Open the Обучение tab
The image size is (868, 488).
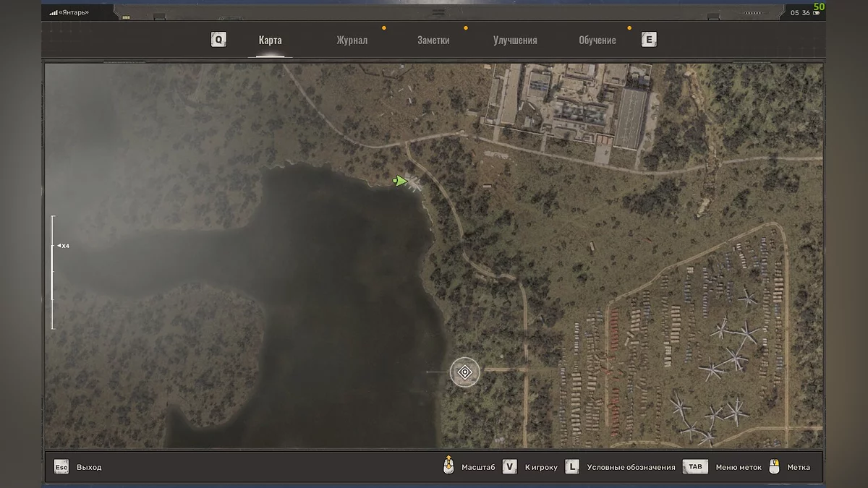point(597,40)
